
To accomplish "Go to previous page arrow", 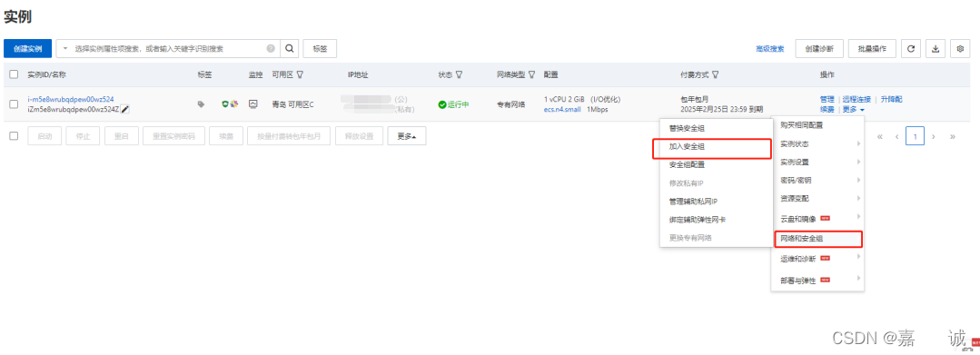I will point(896,136).
